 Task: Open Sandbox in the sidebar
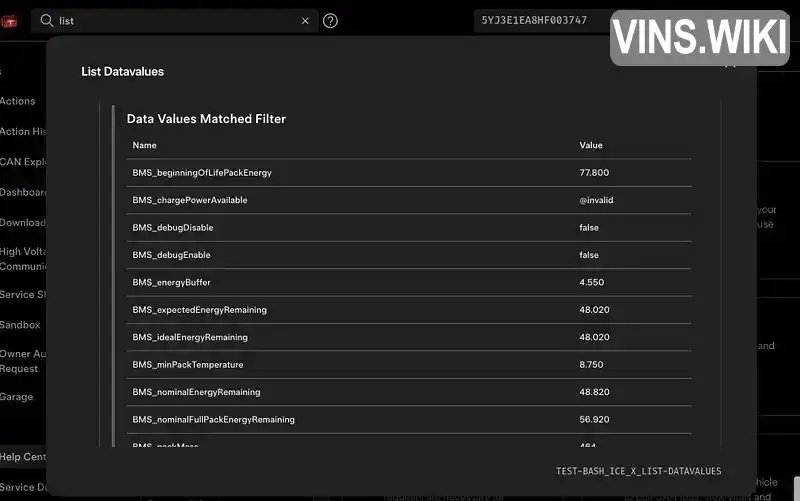[20, 325]
